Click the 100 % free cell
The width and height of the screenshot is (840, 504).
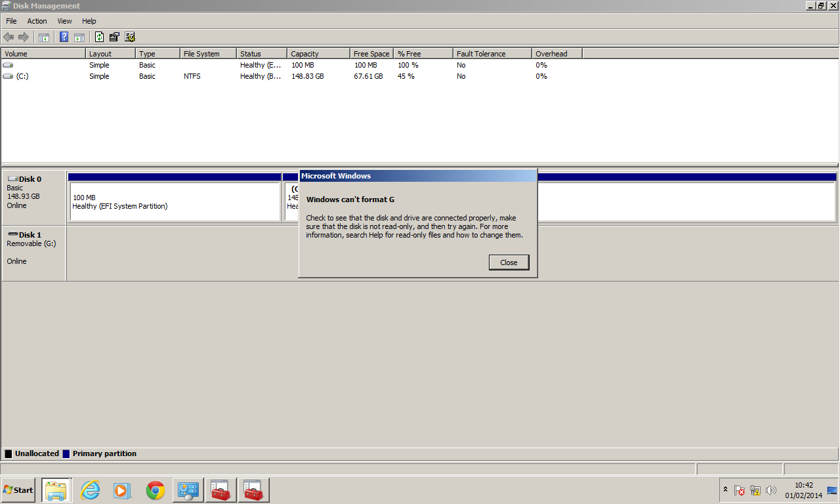408,65
